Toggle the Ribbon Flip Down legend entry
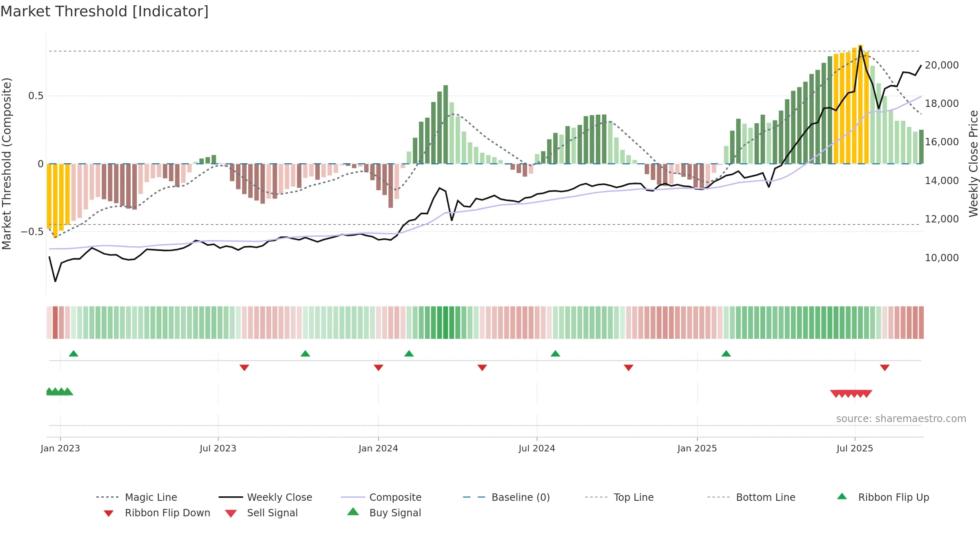The image size is (980, 551). pyautogui.click(x=157, y=513)
